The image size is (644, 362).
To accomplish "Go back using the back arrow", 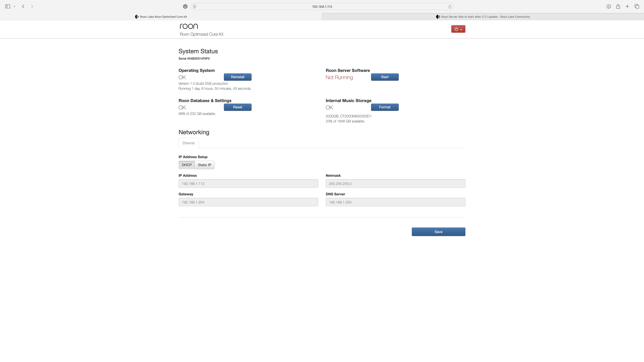I will [23, 7].
